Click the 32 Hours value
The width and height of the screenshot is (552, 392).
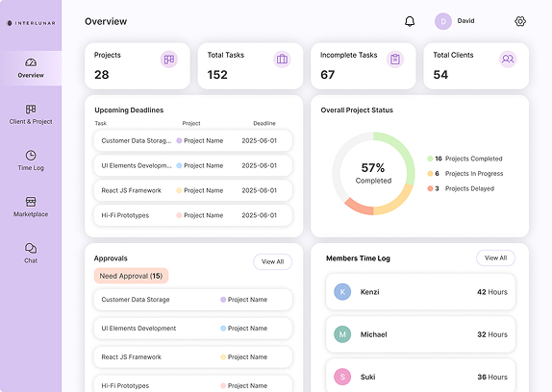[492, 334]
